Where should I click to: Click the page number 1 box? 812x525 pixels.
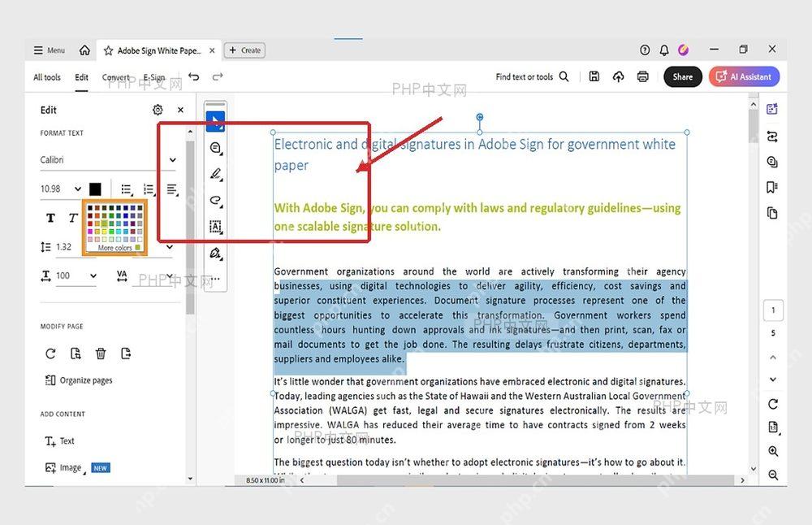pos(773,310)
